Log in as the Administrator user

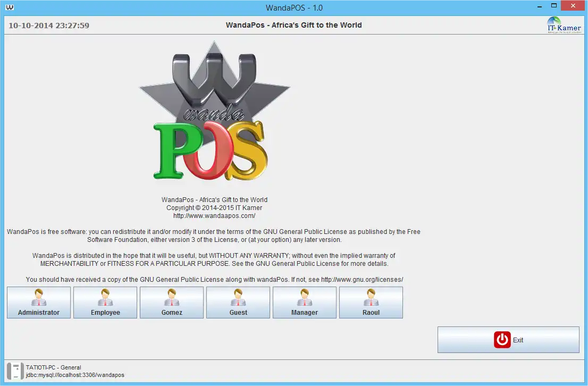pyautogui.click(x=39, y=303)
